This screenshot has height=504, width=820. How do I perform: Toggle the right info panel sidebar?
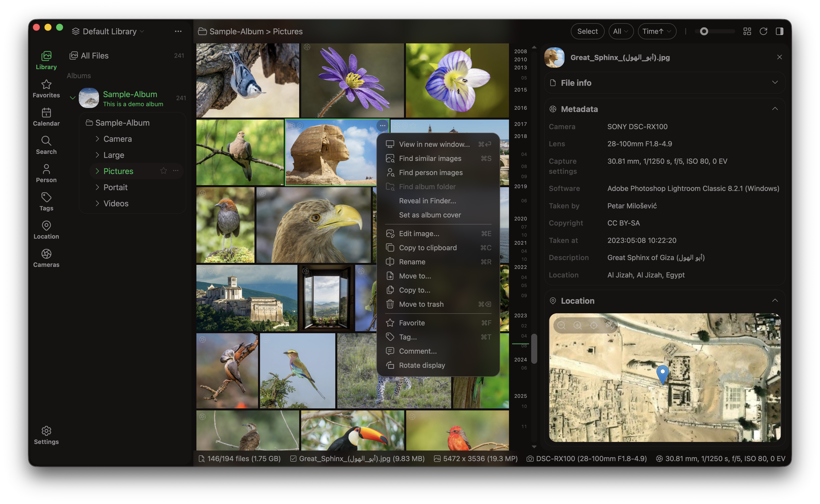click(779, 31)
